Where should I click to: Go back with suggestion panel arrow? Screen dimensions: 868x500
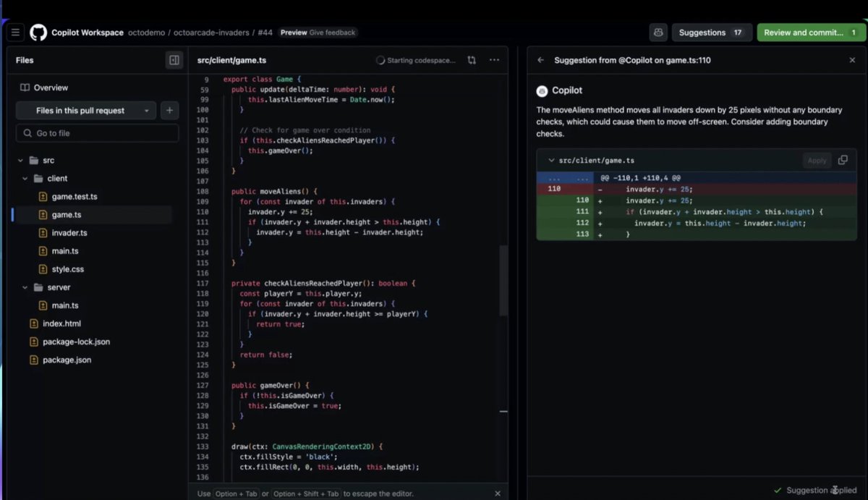(x=540, y=60)
